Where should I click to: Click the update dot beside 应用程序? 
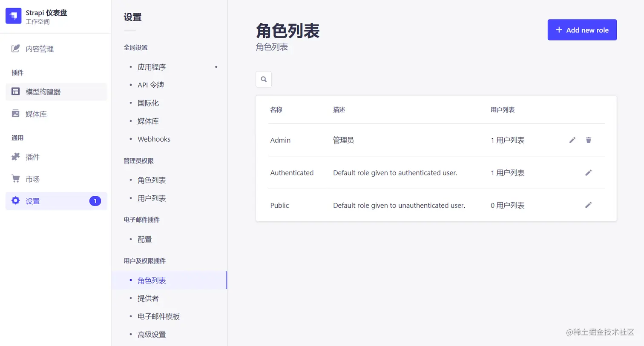point(216,67)
